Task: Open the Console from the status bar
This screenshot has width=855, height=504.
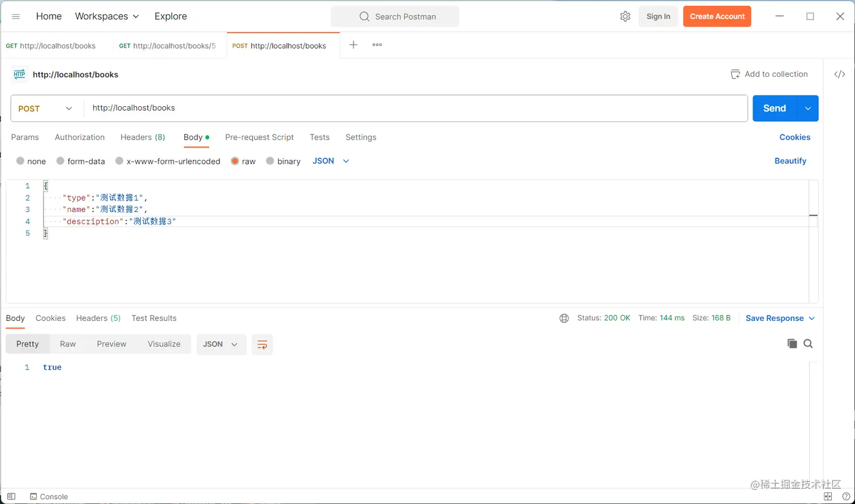Action: [49, 497]
